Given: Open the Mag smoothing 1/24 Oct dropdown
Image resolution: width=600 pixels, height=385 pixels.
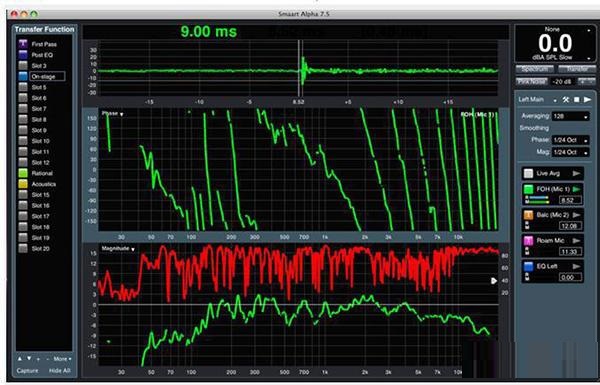Looking at the screenshot, I should [x=570, y=152].
